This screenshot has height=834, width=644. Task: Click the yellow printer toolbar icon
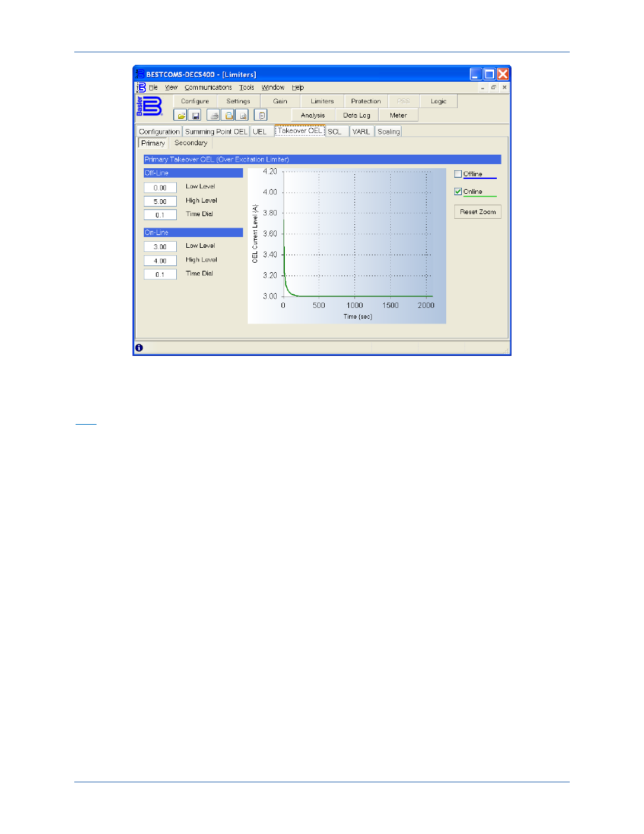[228, 115]
